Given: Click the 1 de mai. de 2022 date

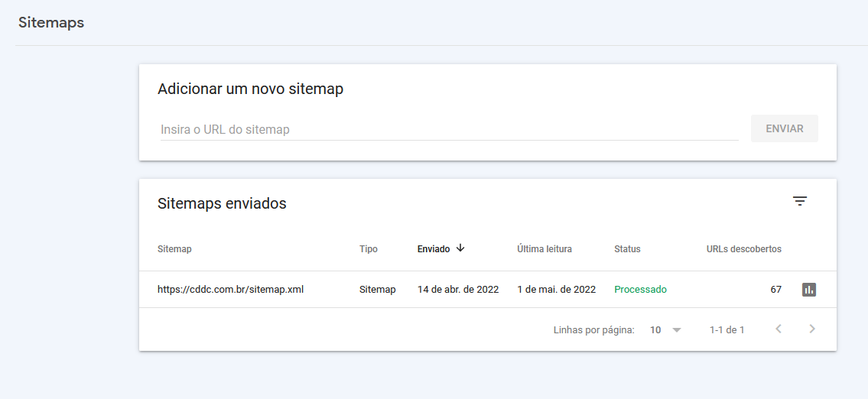Looking at the screenshot, I should pyautogui.click(x=556, y=290).
